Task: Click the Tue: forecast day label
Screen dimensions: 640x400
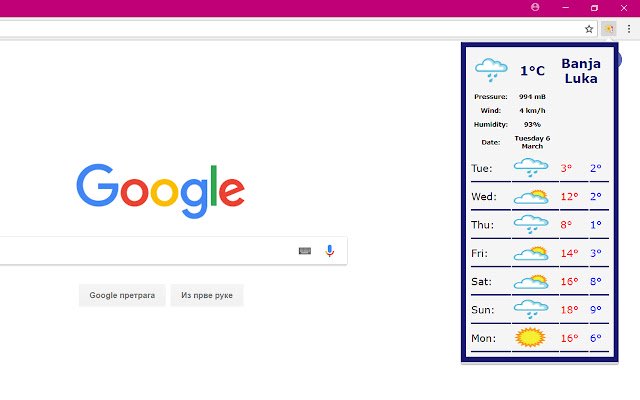Action: point(482,168)
